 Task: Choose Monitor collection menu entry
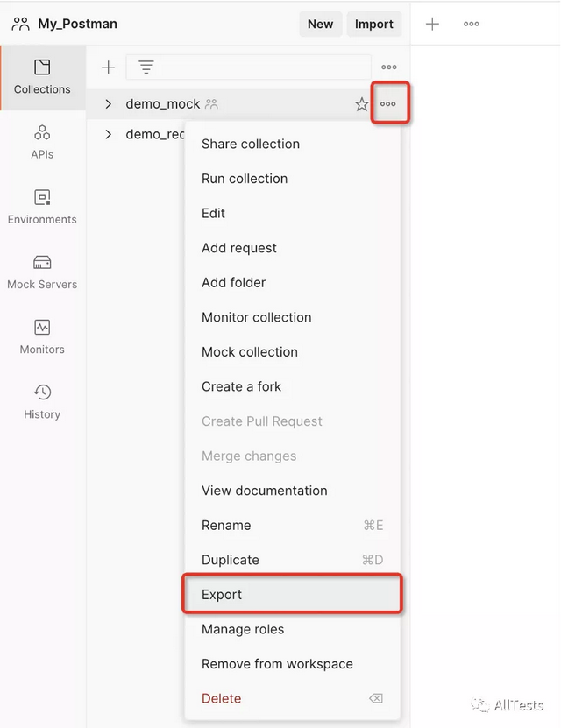click(x=293, y=317)
